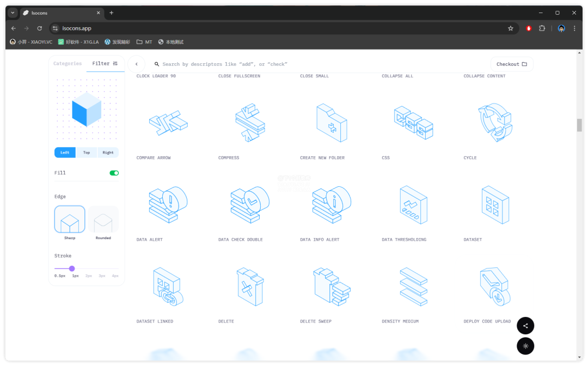The height and width of the screenshot is (366, 588).
Task: Open the 好软件 - X1G.LA bookmark
Action: pyautogui.click(x=78, y=42)
